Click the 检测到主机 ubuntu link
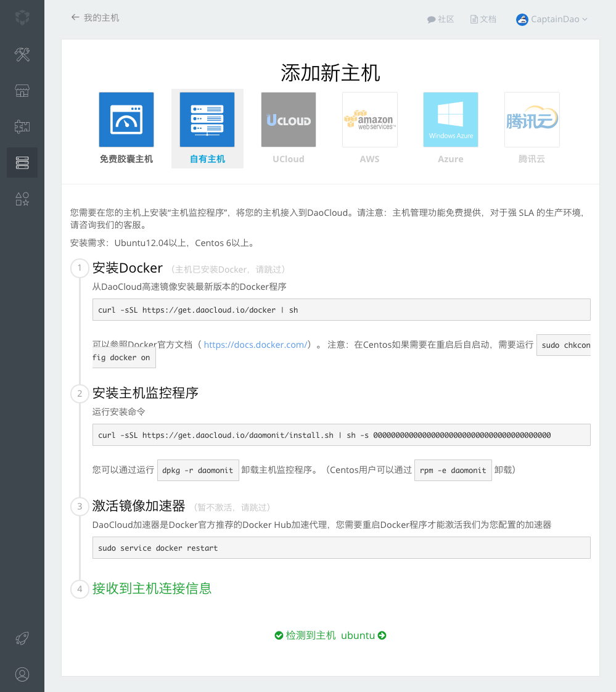Image resolution: width=616 pixels, height=692 pixels. [330, 635]
